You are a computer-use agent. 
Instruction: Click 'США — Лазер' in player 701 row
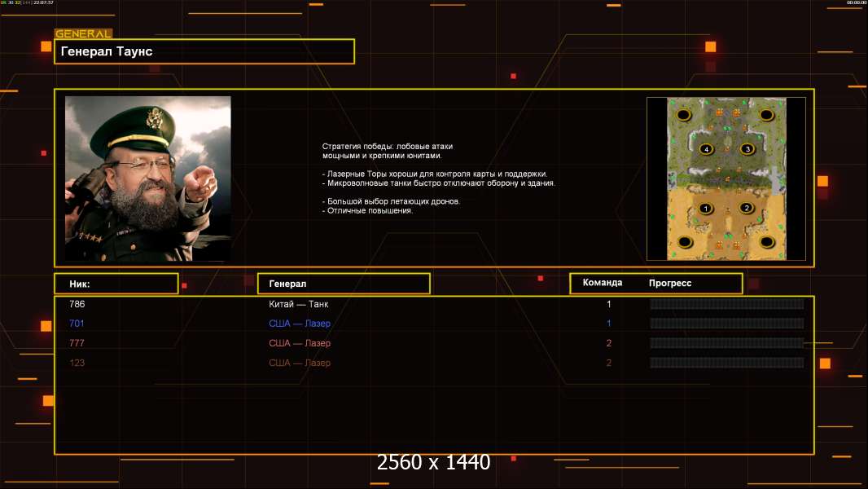[x=300, y=324]
